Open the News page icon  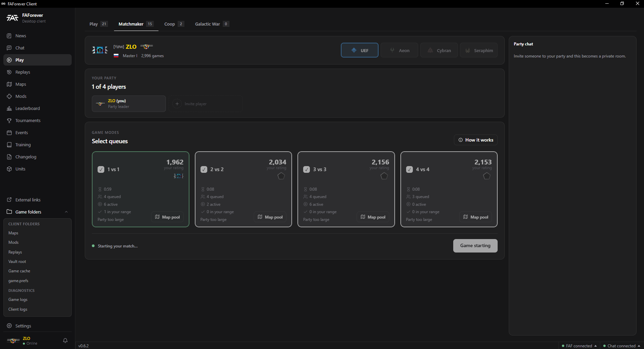click(x=9, y=36)
